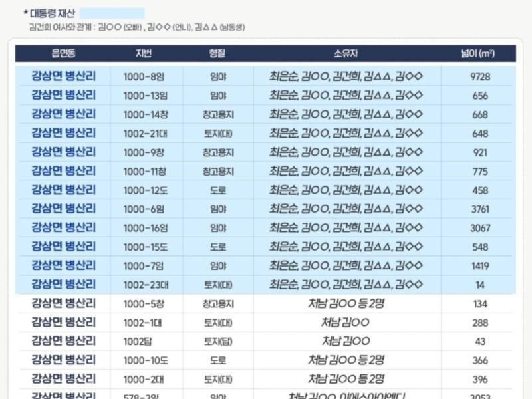Click the area value 9728
Viewport: 532px width, 399px height.
(x=479, y=76)
